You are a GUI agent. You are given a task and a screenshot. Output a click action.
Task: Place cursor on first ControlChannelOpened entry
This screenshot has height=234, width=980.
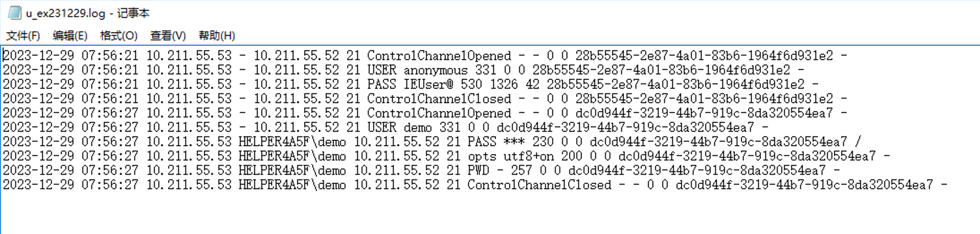(x=439, y=56)
